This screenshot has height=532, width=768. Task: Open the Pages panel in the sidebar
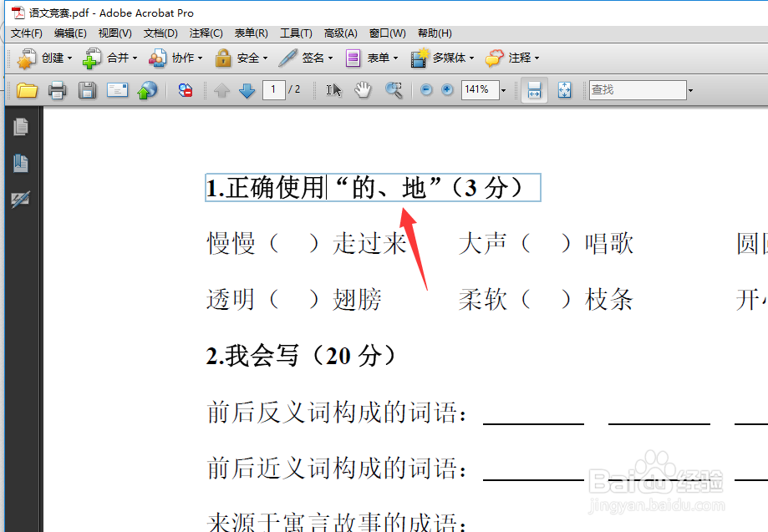pyautogui.click(x=21, y=128)
